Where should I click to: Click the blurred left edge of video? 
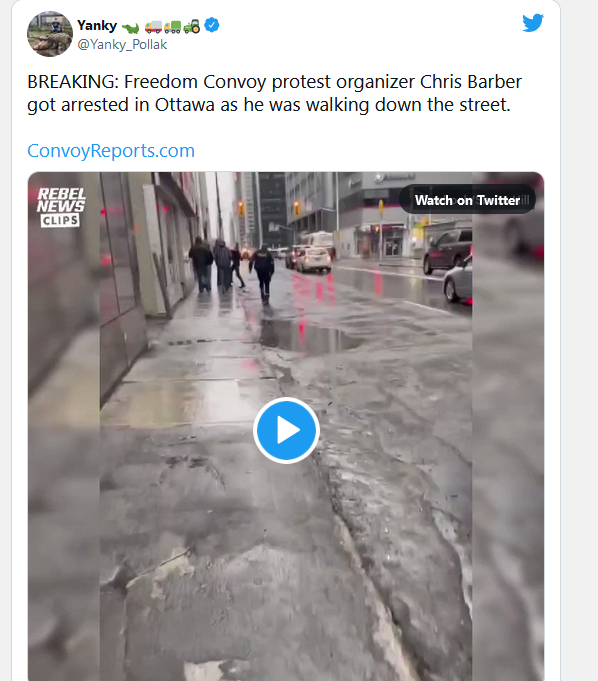[x=64, y=426]
